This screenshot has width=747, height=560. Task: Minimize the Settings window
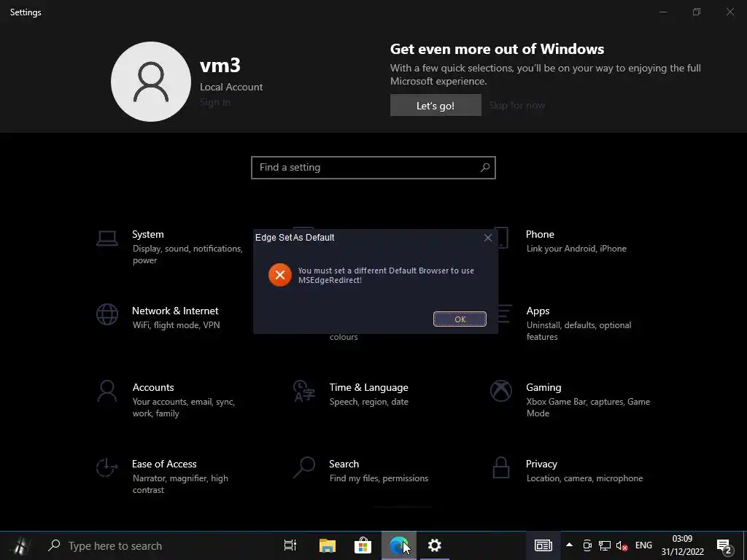662,12
